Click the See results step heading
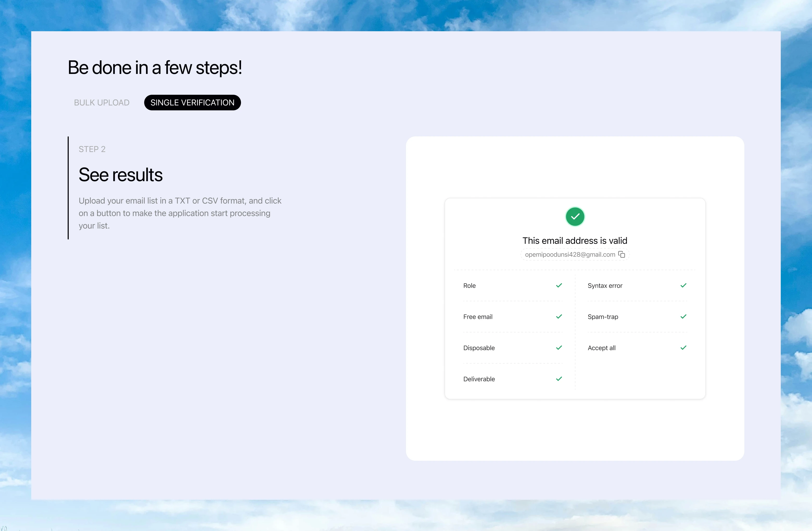 point(120,175)
